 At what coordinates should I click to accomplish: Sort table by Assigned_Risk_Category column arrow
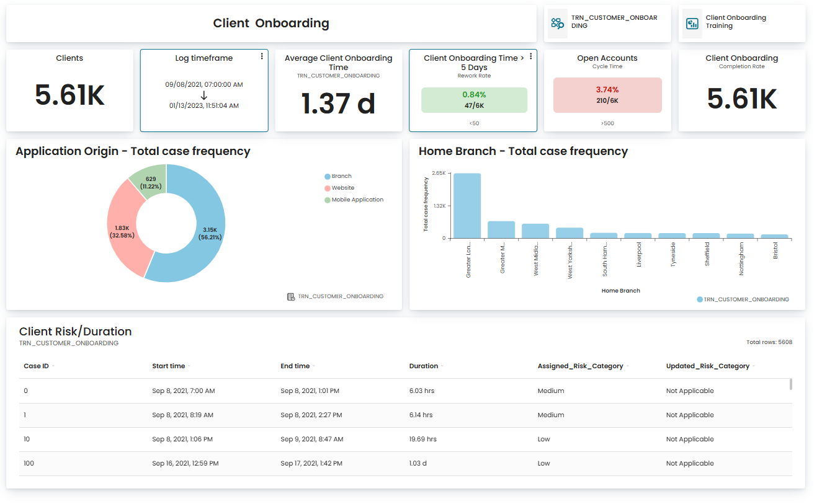pyautogui.click(x=628, y=366)
